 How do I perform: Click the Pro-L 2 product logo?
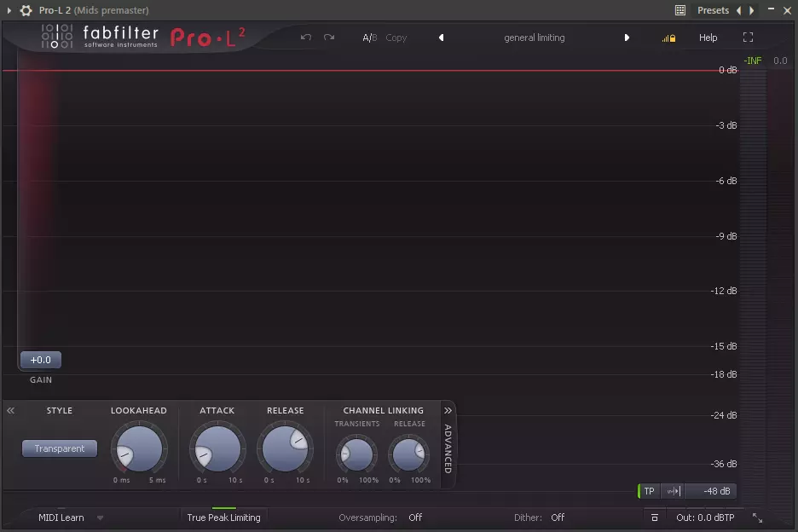click(x=208, y=38)
